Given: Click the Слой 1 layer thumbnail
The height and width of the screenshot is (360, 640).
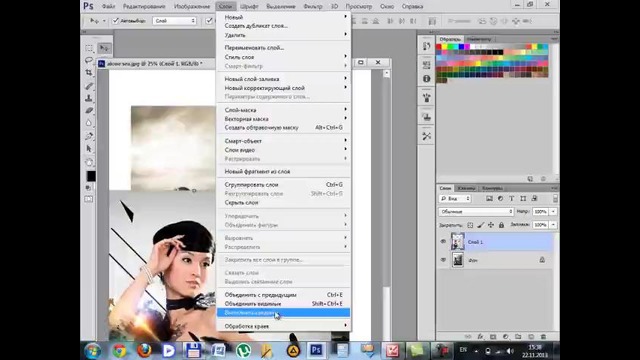Looking at the screenshot, I should click(458, 242).
